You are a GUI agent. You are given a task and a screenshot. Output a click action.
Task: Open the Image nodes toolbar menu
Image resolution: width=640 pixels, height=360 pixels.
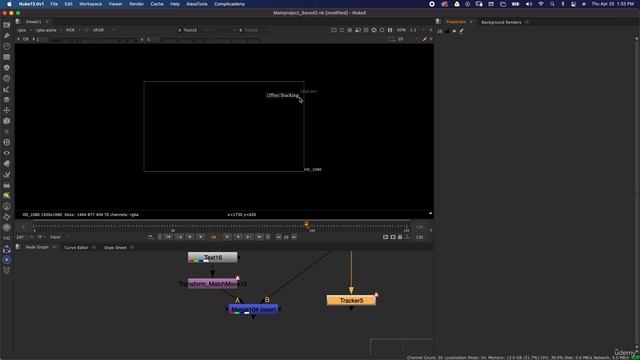click(x=7, y=25)
